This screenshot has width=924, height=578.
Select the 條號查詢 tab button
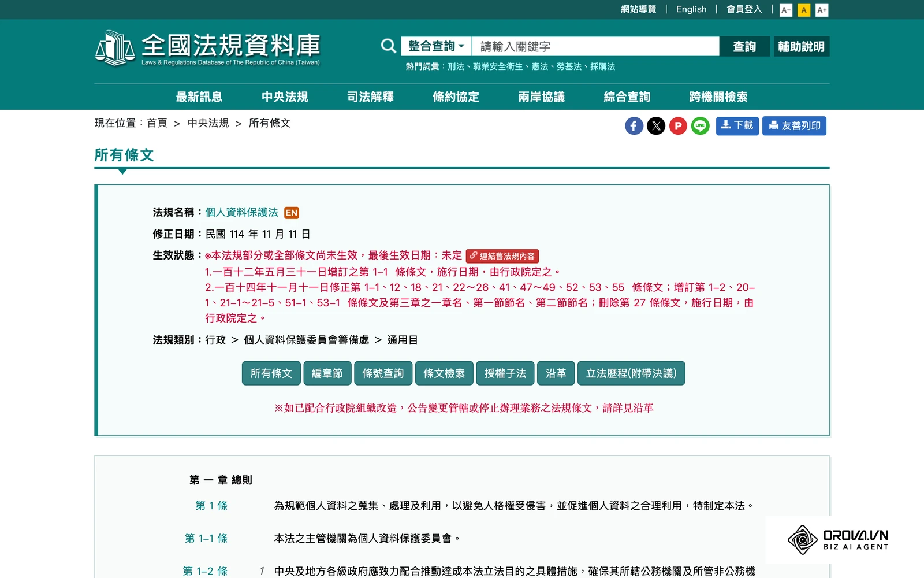(x=383, y=373)
